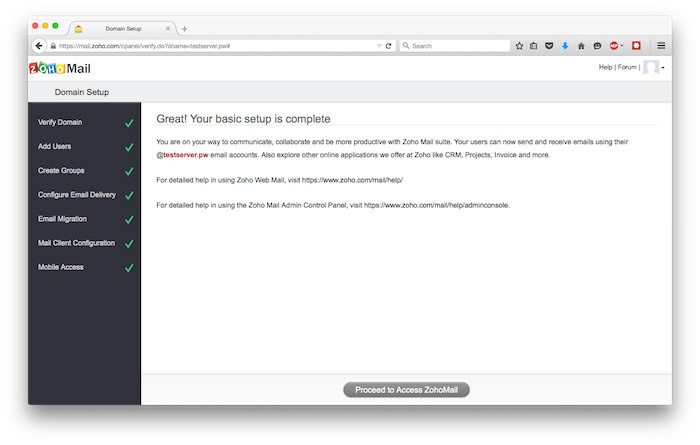The image size is (700, 445).
Task: Click the Forum link
Action: pos(627,67)
